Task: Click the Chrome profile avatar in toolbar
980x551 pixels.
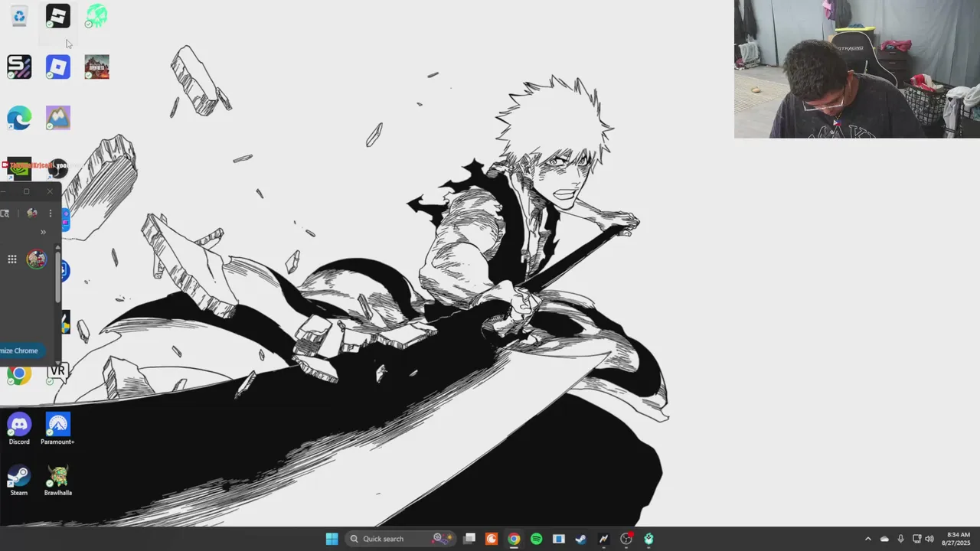Action: [31, 213]
